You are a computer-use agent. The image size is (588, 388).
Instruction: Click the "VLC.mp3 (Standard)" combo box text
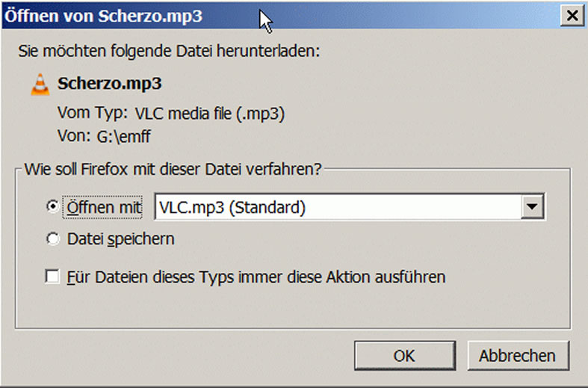(232, 208)
